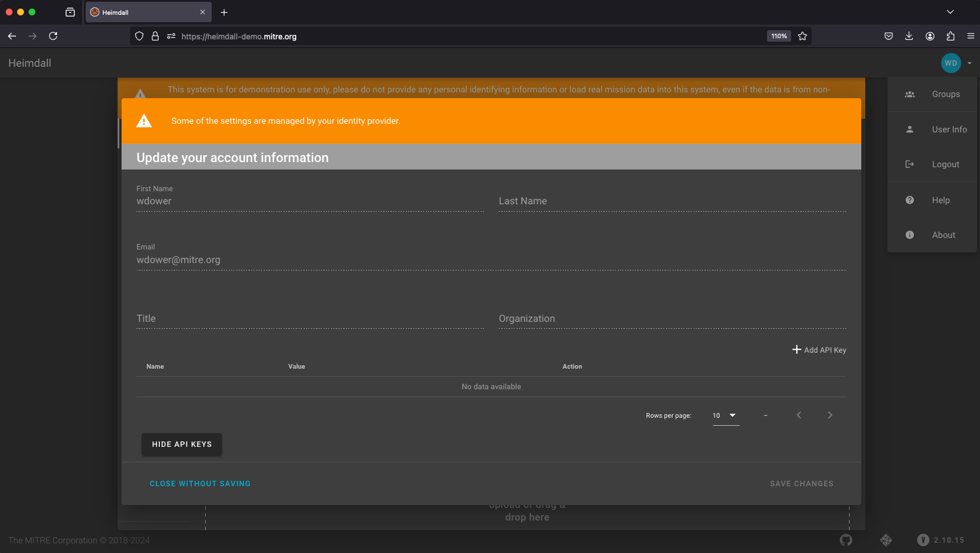Click the extensions puzzle icon
980x553 pixels.
coord(950,36)
